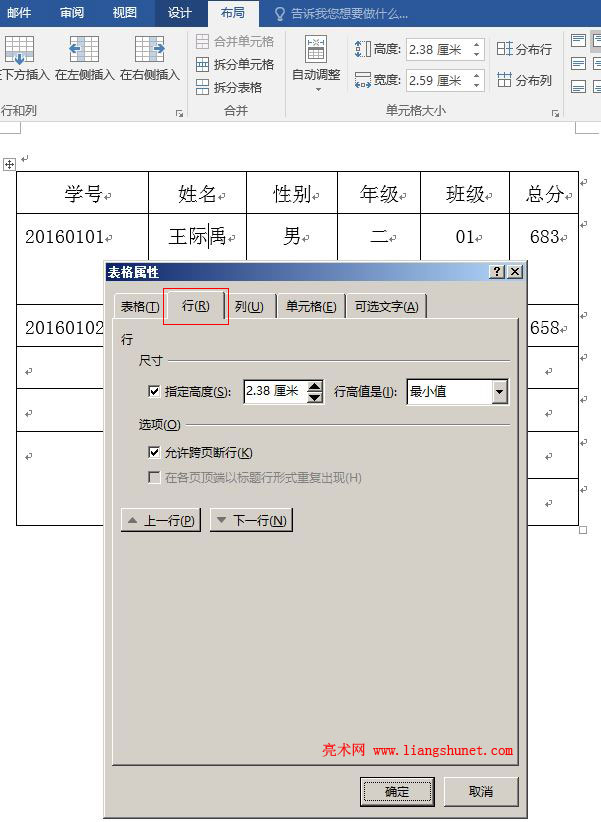Close the Table Properties dialog

[516, 272]
